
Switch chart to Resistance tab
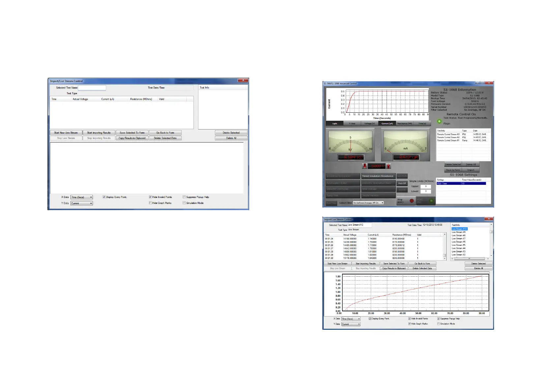pos(405,124)
